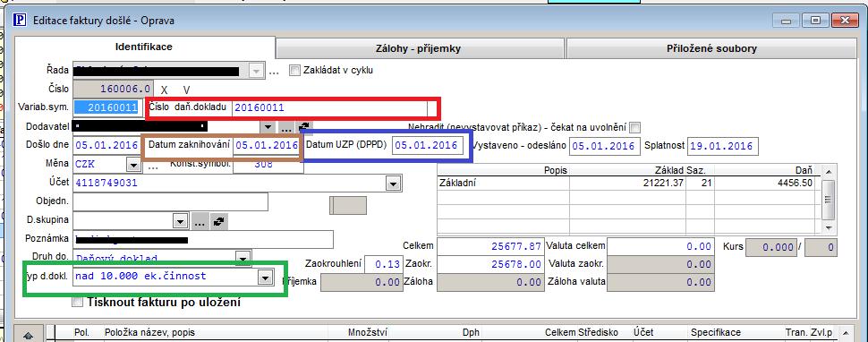Viewport: 868px width, 342px height.
Task: Click the Množství column header
Action: 368,332
